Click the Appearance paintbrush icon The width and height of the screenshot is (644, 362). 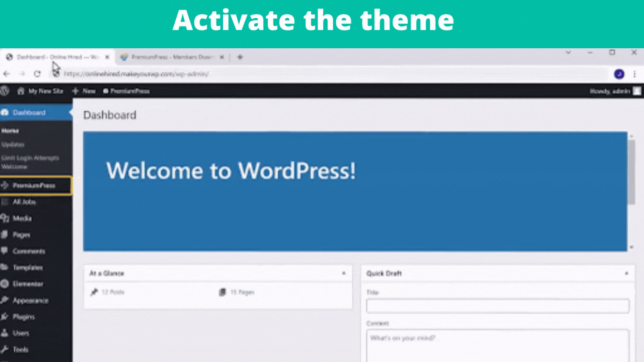tap(5, 300)
